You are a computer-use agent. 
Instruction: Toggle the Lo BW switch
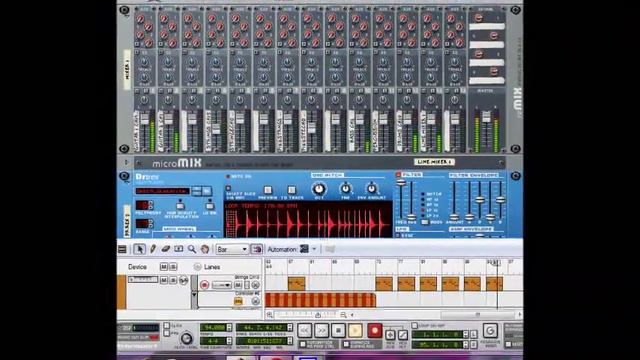[x=210, y=205]
